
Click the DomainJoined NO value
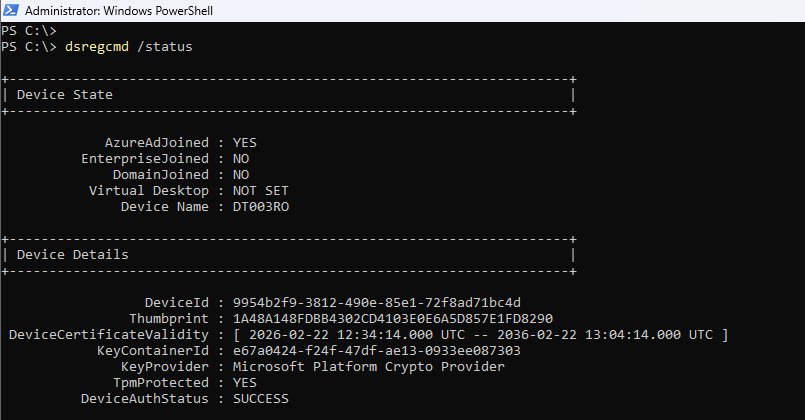click(x=241, y=175)
